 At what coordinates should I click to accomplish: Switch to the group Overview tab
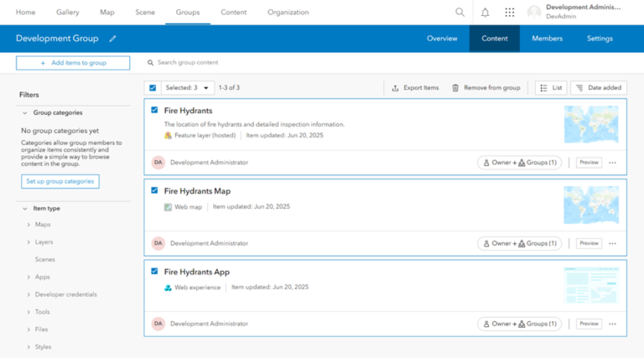[442, 39]
